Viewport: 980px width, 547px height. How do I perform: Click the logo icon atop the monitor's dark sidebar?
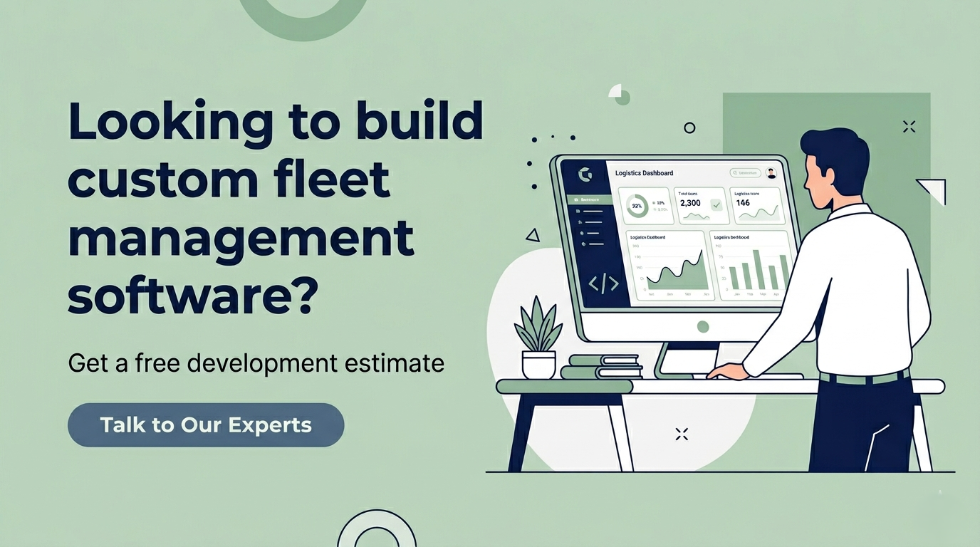pyautogui.click(x=585, y=174)
